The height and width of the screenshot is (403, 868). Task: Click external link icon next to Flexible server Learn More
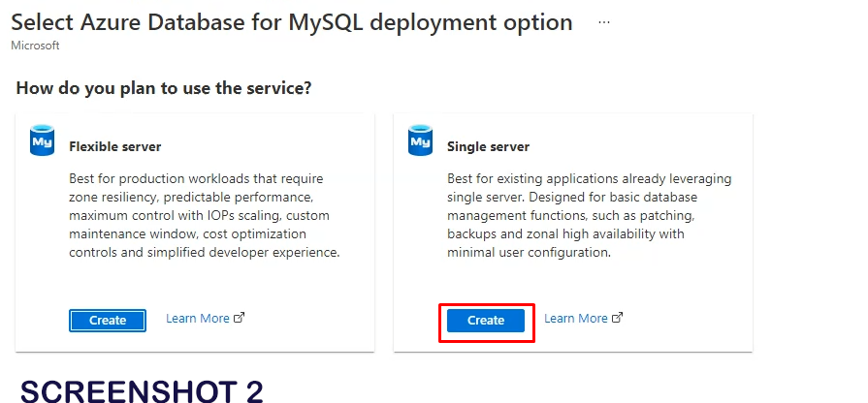[x=240, y=318]
